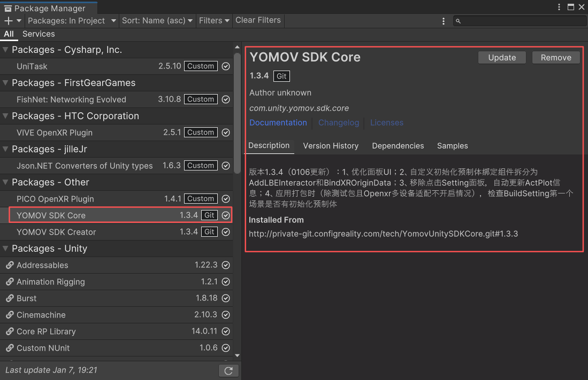
Task: Select the All tab
Action: (9, 34)
